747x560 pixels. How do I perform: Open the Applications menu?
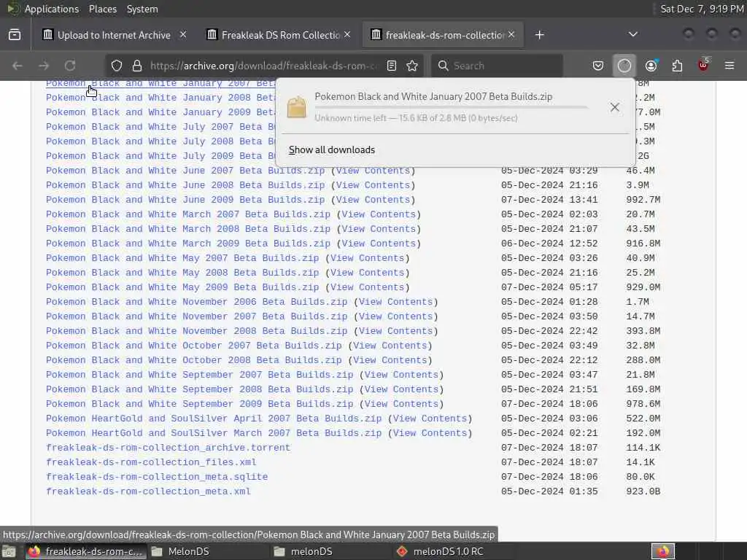(52, 9)
